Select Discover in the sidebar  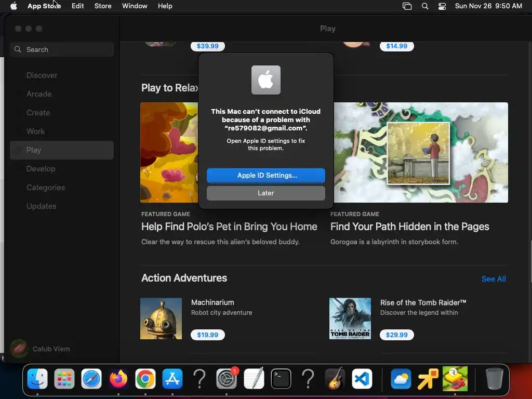click(x=62, y=75)
